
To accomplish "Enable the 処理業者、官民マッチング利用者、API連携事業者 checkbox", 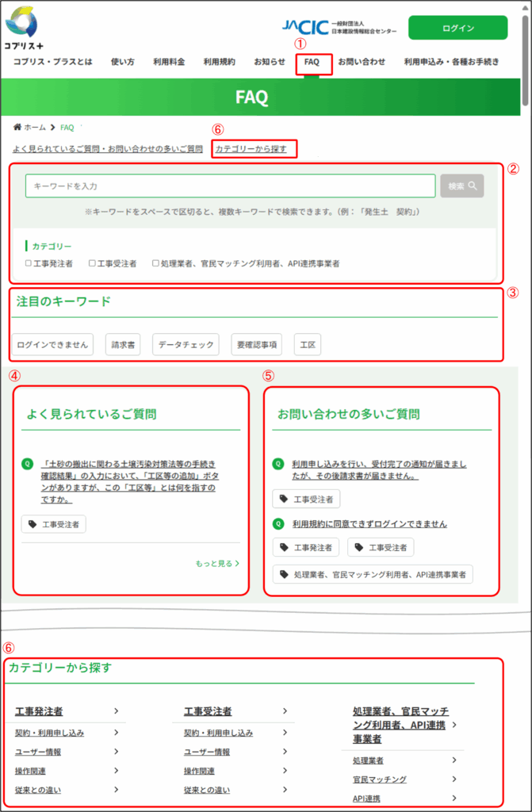I will pyautogui.click(x=155, y=262).
